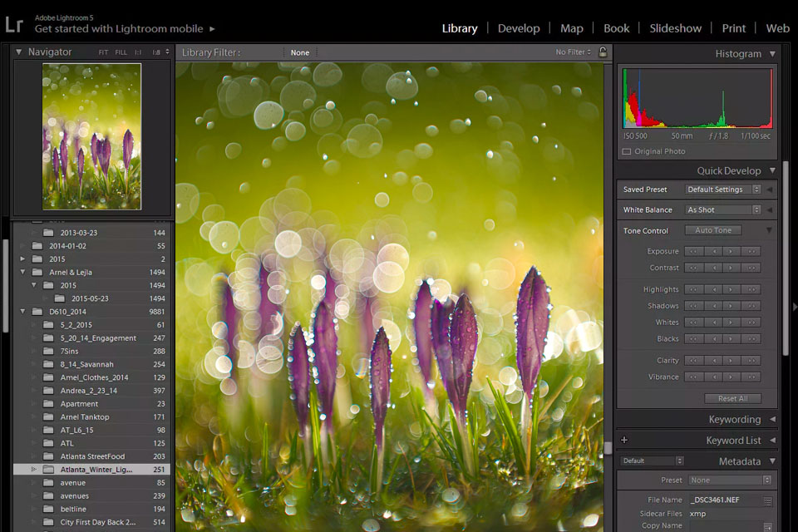Click the Highlights small decrease arrow
The image size is (798, 532).
point(714,289)
